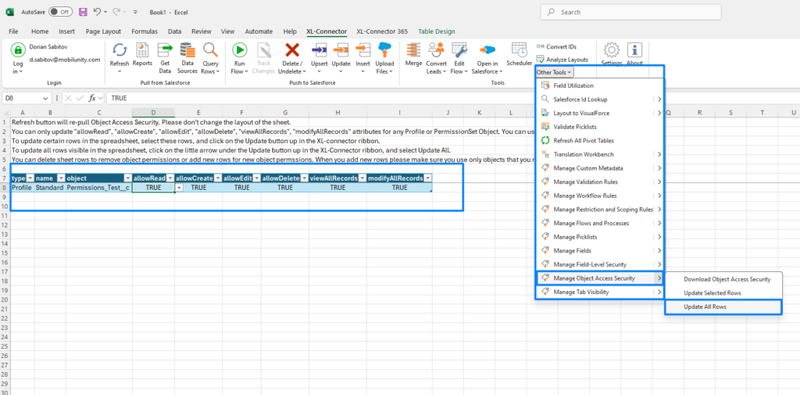Image resolution: width=800 pixels, height=395 pixels.
Task: Switch to the XL-Connector 365 tab
Action: pos(382,32)
